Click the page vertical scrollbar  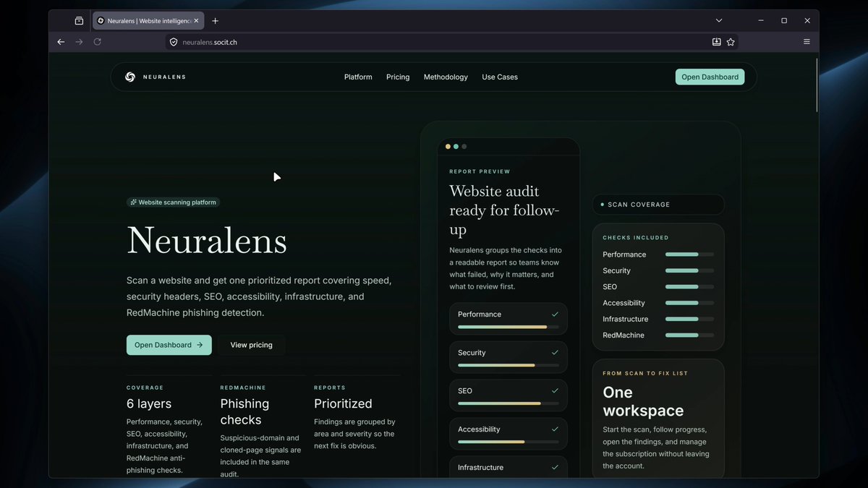pos(817,85)
